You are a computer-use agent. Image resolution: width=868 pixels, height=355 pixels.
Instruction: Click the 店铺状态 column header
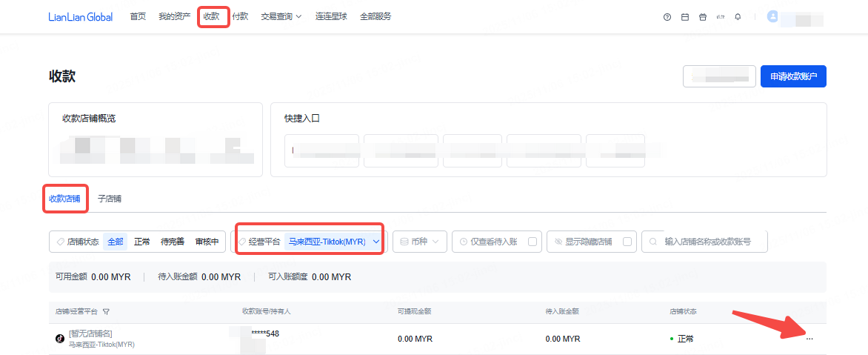coord(683,312)
